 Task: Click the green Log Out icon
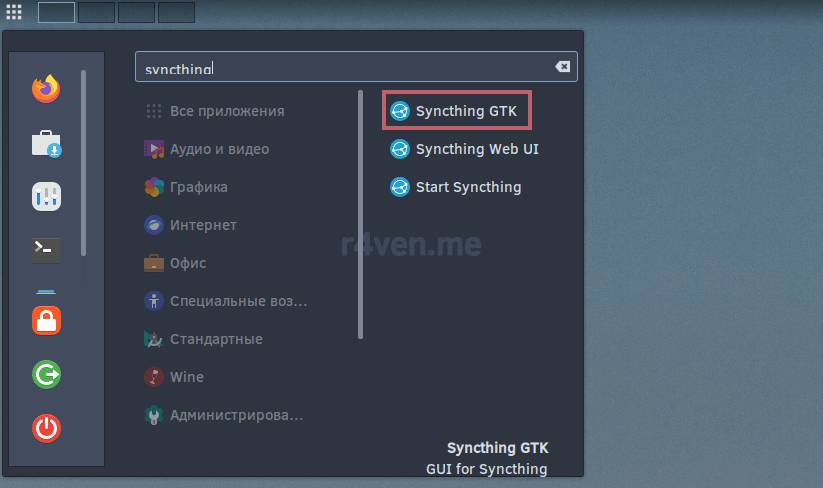(x=46, y=374)
